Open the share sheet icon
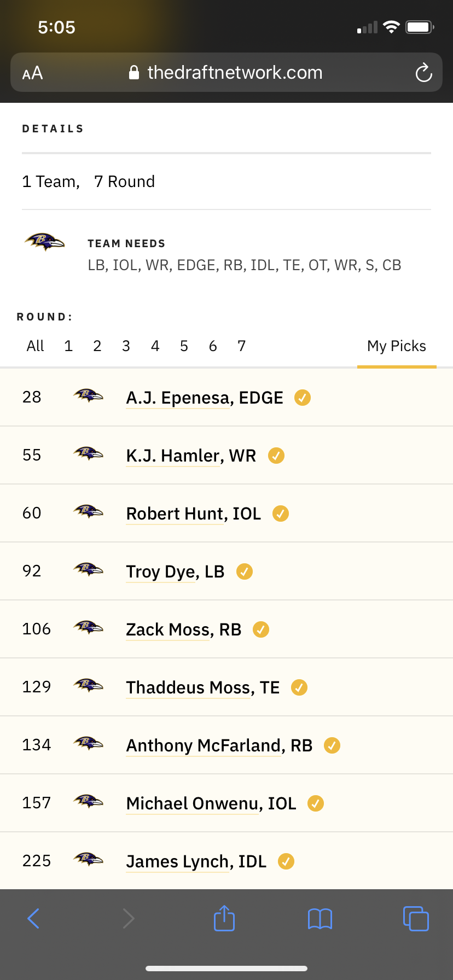453x980 pixels. point(224,918)
